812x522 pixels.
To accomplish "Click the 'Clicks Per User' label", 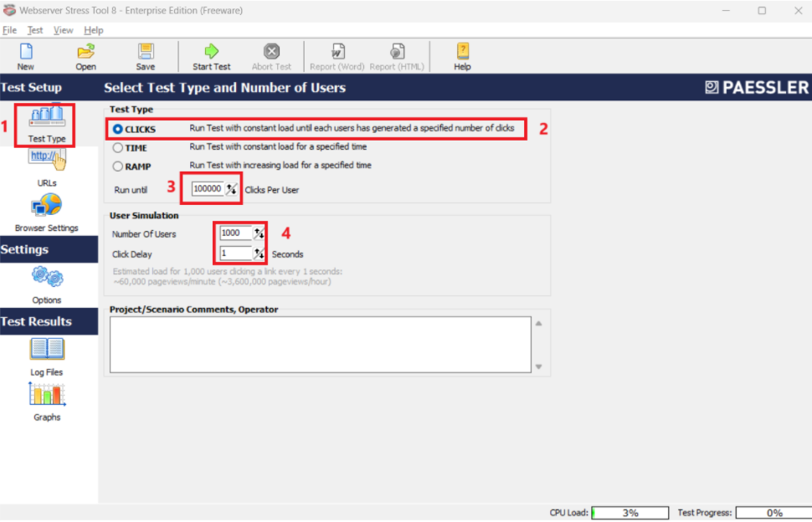I will pyautogui.click(x=272, y=190).
